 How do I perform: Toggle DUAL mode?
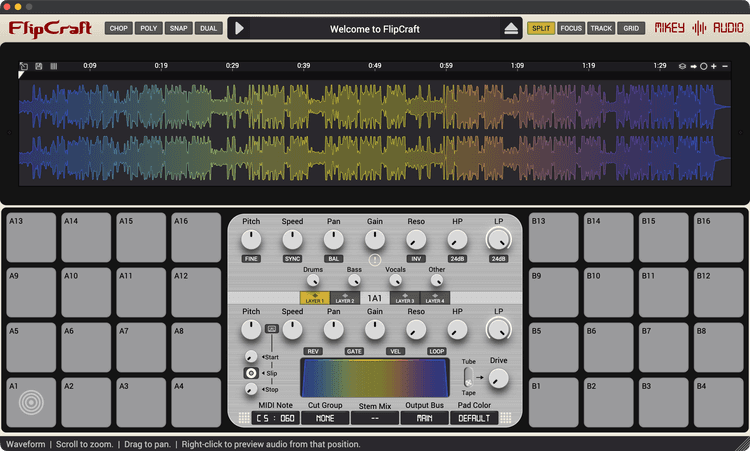(x=209, y=28)
